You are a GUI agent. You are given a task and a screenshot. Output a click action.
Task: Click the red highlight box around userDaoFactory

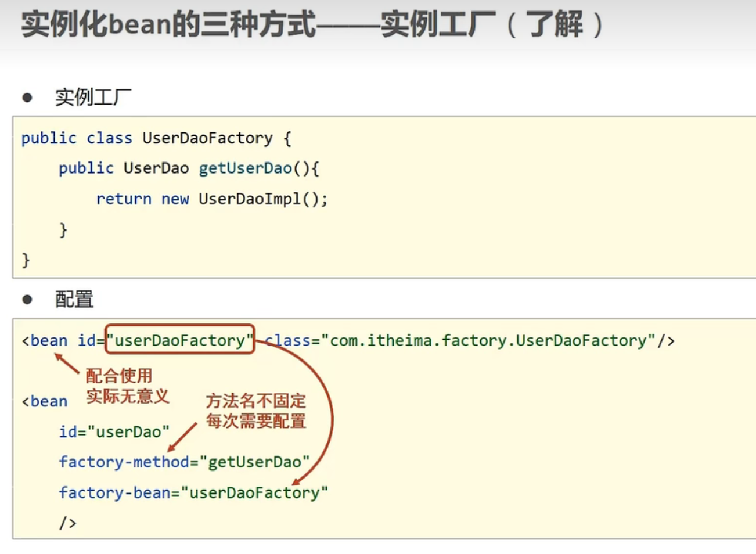179,340
